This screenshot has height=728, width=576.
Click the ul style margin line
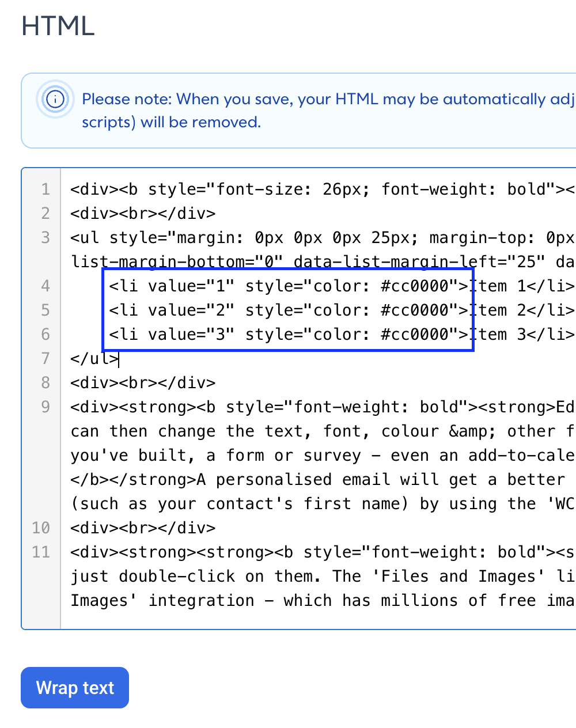click(323, 238)
